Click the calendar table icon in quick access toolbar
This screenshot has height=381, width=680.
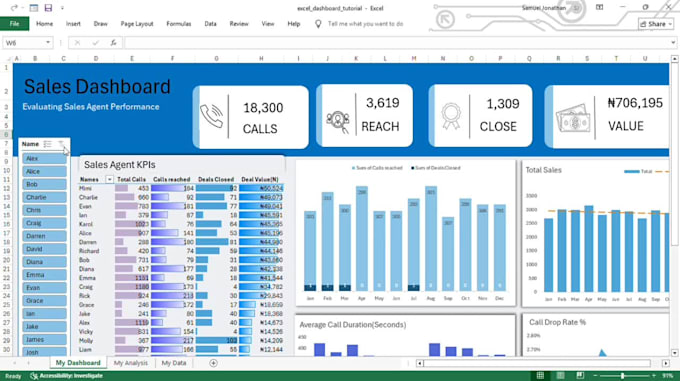tap(33, 8)
